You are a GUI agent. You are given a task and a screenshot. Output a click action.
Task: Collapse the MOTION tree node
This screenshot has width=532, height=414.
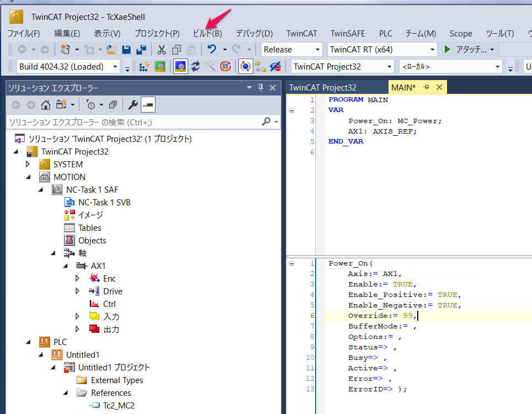pyautogui.click(x=28, y=177)
